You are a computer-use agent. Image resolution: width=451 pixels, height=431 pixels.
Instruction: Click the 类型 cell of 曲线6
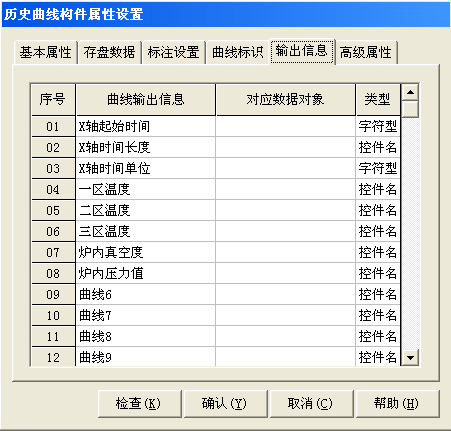[378, 294]
